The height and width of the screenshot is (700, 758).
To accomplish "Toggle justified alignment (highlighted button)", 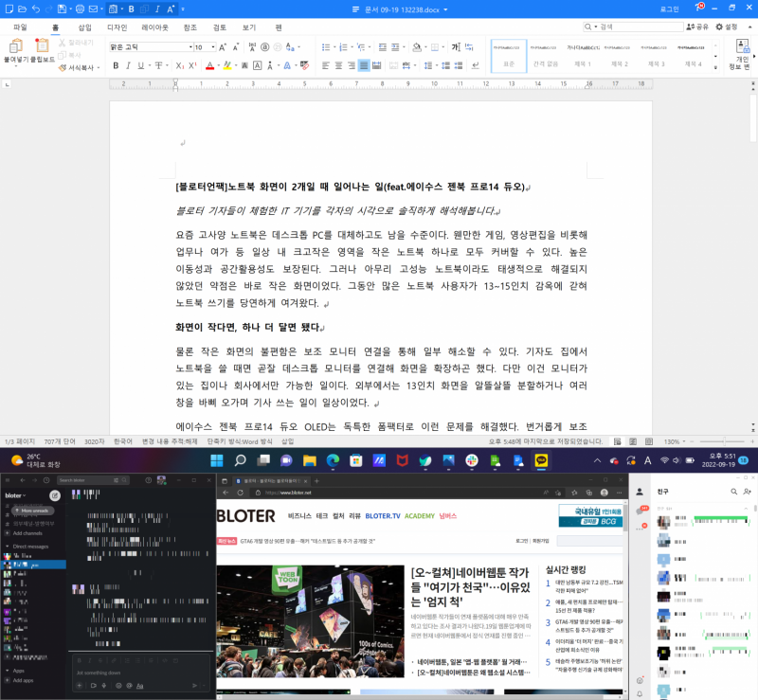I will coord(364,65).
